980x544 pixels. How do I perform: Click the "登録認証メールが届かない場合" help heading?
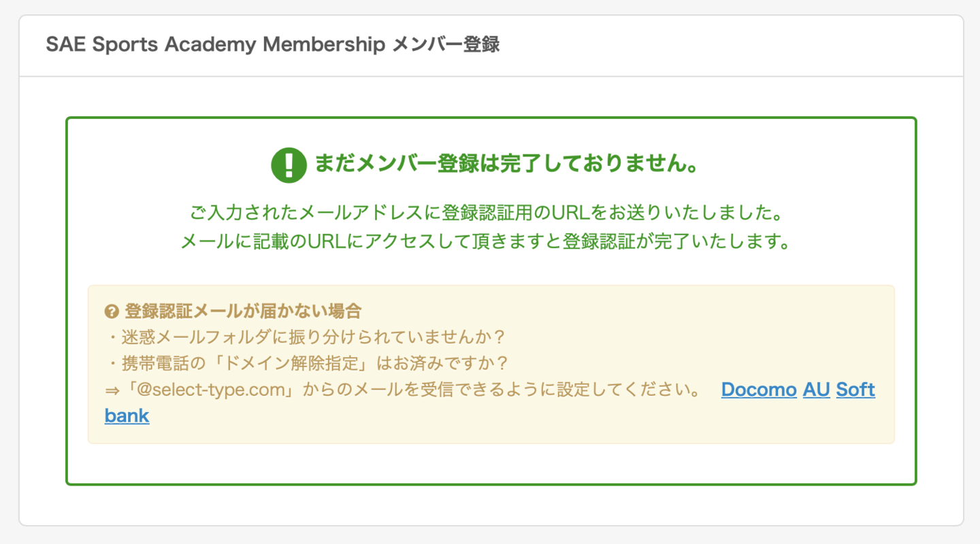point(242,312)
